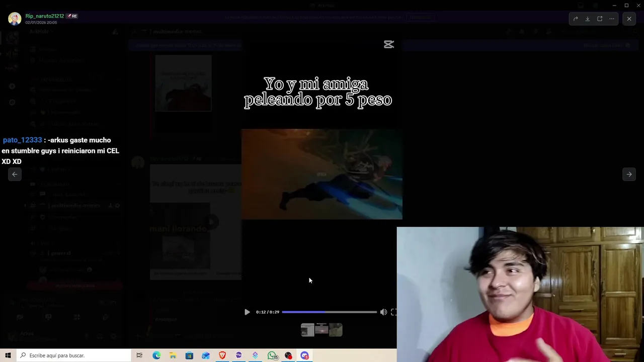644x362 pixels.
Task: Open Microsoft Edge from the taskbar
Action: point(156,355)
